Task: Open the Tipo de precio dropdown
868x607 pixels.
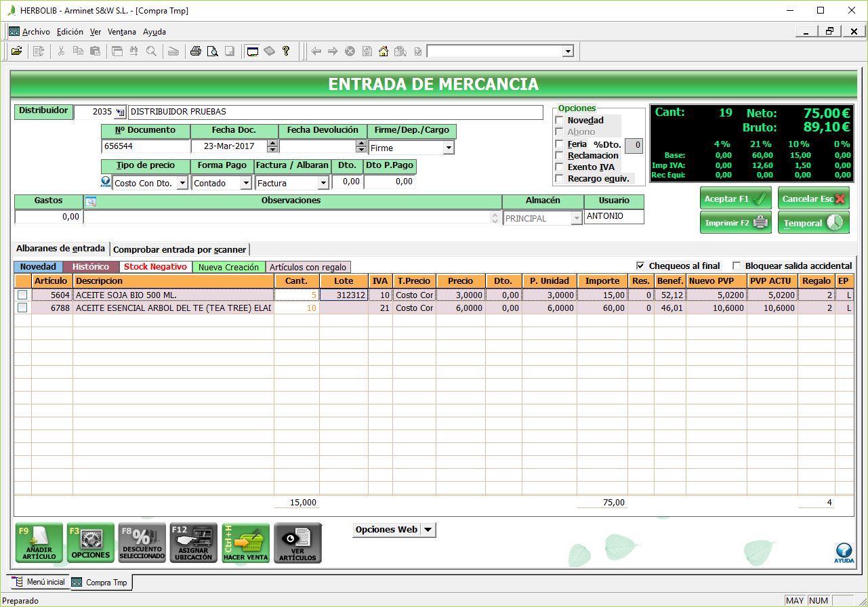Action: [x=182, y=183]
